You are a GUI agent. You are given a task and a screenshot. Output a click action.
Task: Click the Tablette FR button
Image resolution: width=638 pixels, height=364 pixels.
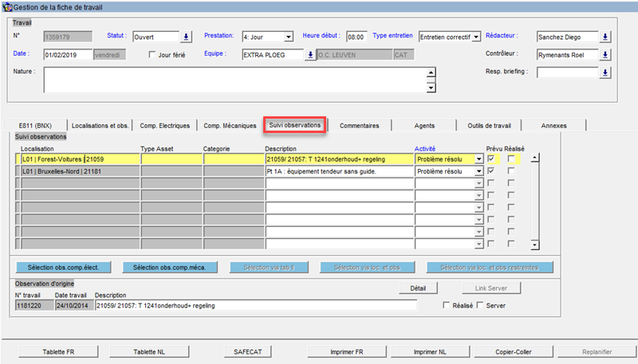pos(58,352)
